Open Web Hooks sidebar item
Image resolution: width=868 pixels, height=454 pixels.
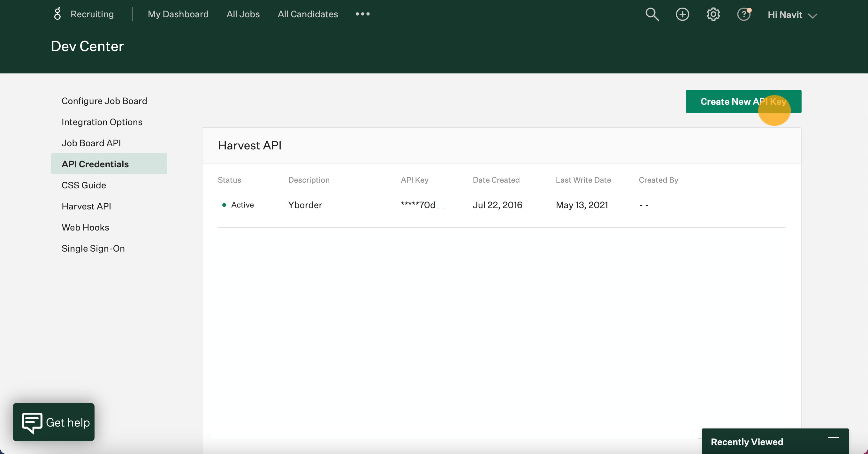(85, 227)
